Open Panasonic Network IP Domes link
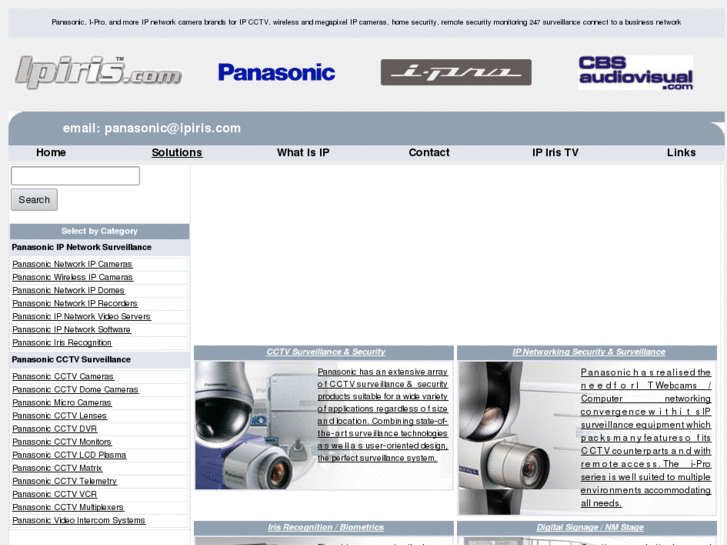This screenshot has height=545, width=727. [x=68, y=290]
